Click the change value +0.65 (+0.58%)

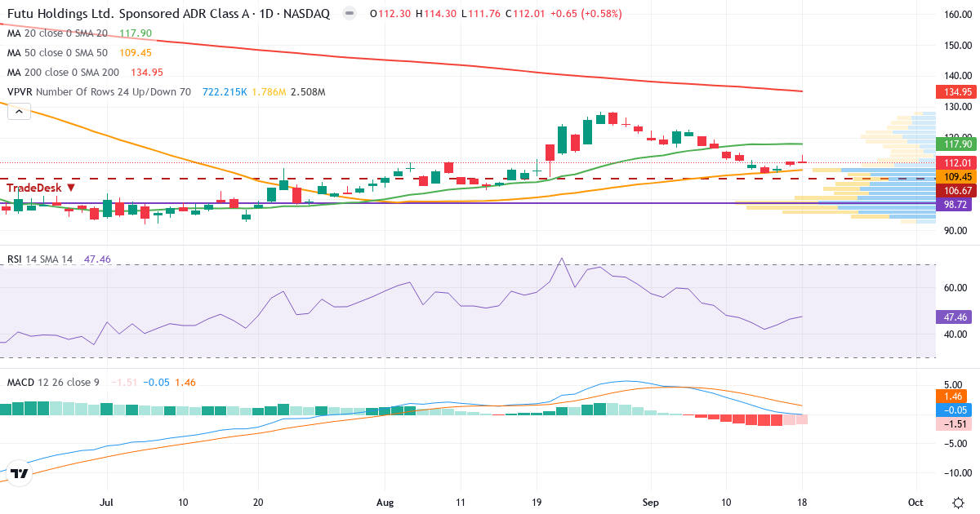coord(586,14)
